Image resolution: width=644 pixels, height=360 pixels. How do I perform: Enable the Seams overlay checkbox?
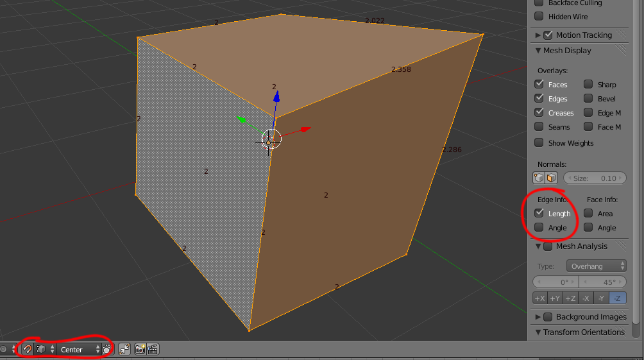click(539, 126)
